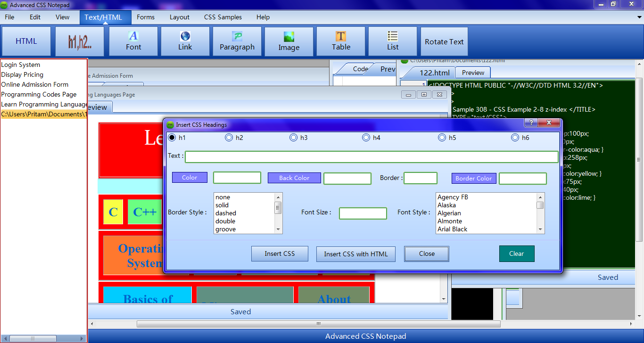Click the Font toolbar icon
644x343 pixels.
click(133, 41)
